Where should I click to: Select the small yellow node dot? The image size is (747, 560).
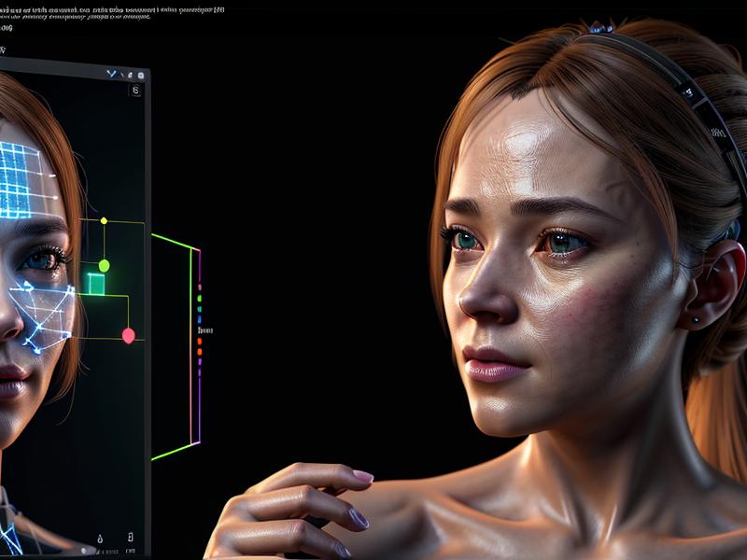[104, 221]
